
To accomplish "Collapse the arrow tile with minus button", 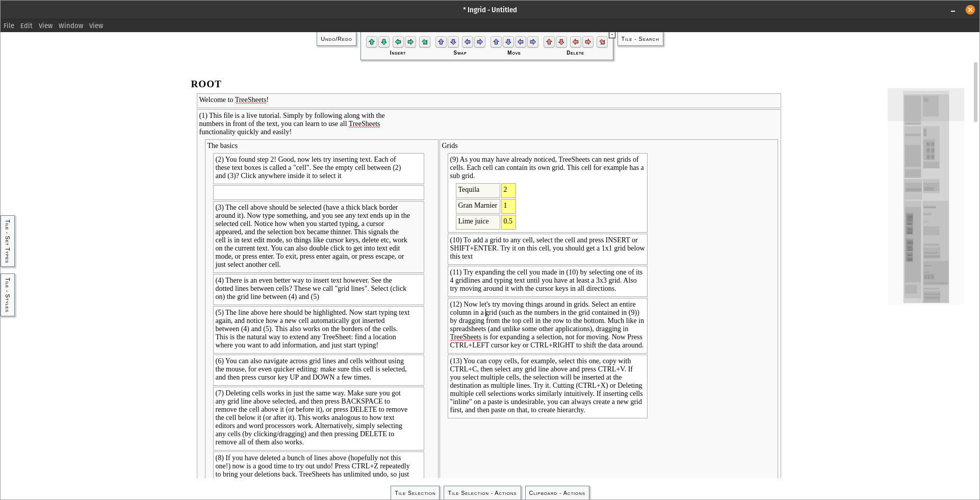I will click(612, 35).
